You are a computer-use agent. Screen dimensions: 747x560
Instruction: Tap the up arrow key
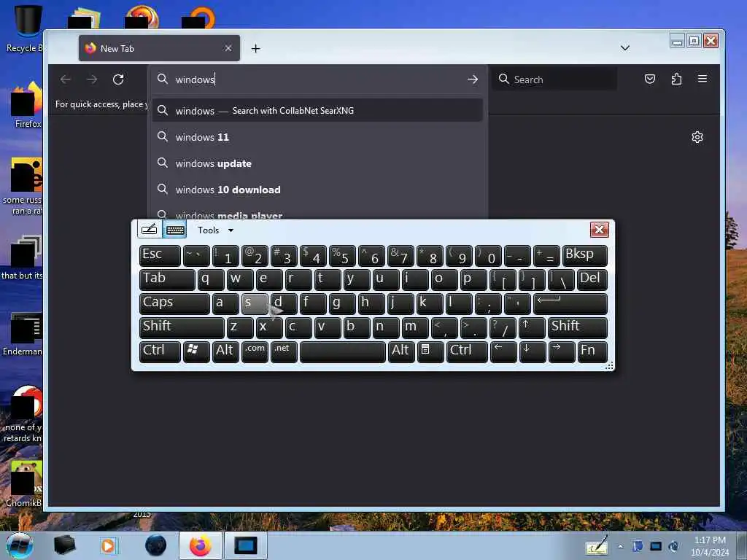click(532, 327)
